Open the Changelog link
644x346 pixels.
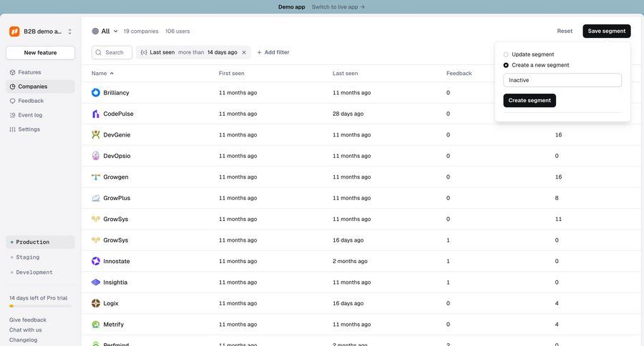coord(24,340)
